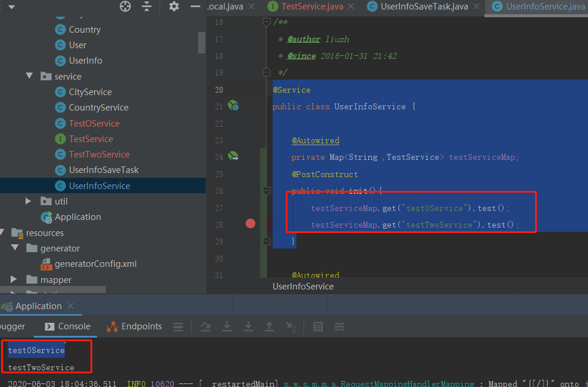
Task: Click the evaluate expression calculator icon
Action: click(318, 327)
